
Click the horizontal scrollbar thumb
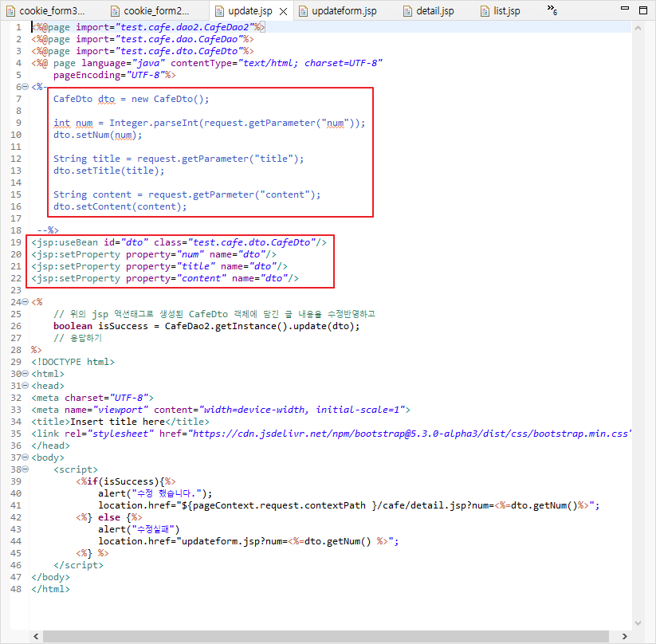326,637
